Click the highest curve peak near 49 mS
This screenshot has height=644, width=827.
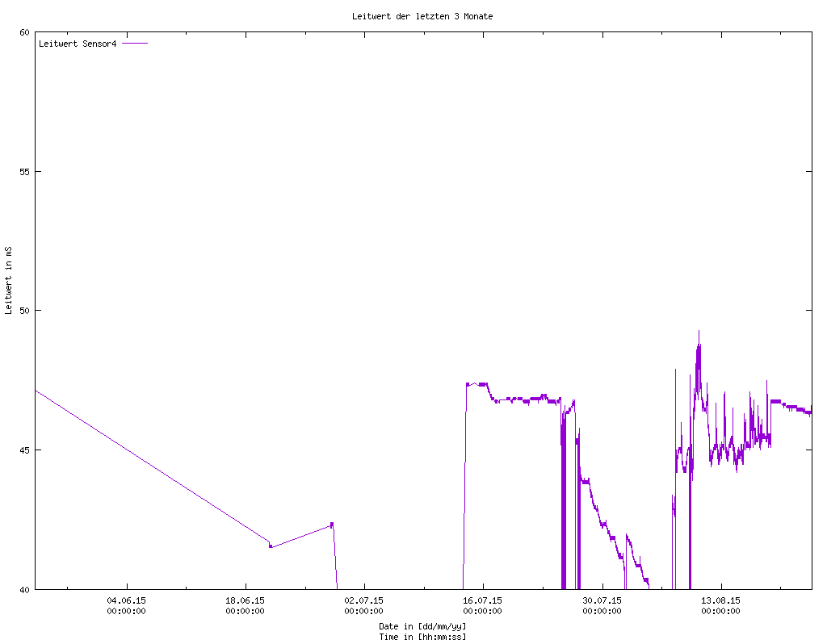tap(699, 332)
